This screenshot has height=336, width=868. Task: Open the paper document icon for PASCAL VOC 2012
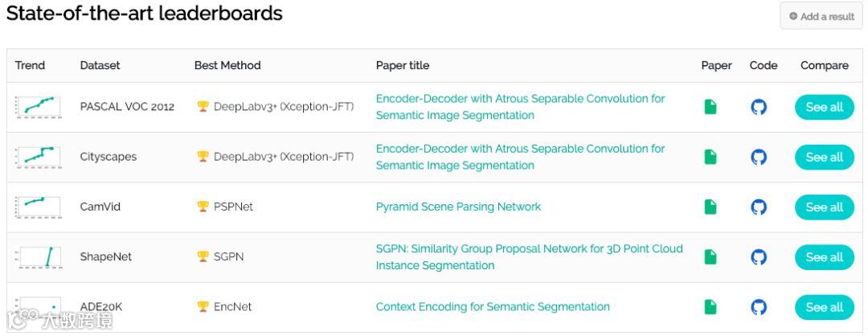click(x=710, y=107)
